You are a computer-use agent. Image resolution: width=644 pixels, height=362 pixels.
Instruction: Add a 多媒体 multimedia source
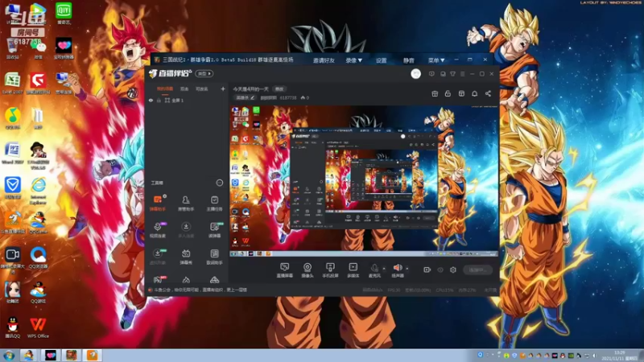tap(353, 270)
